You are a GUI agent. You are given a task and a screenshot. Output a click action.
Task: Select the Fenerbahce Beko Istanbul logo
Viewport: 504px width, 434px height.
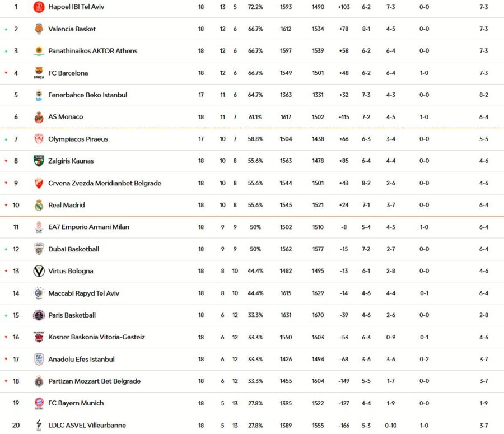[x=38, y=95]
